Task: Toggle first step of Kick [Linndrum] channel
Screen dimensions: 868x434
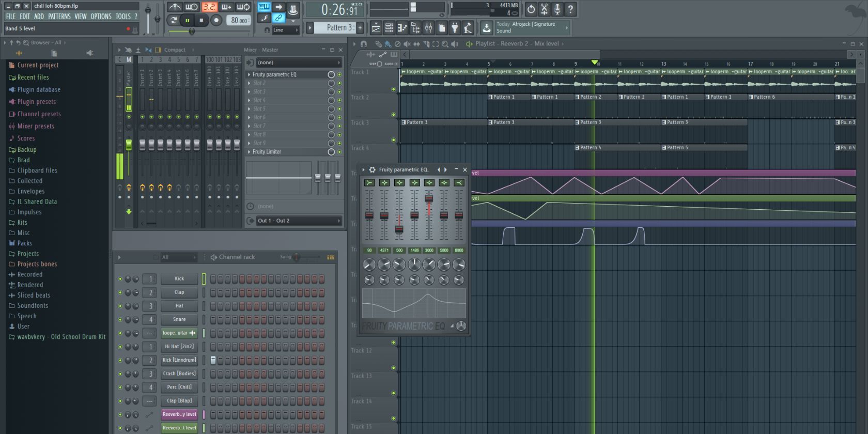Action: 213,360
